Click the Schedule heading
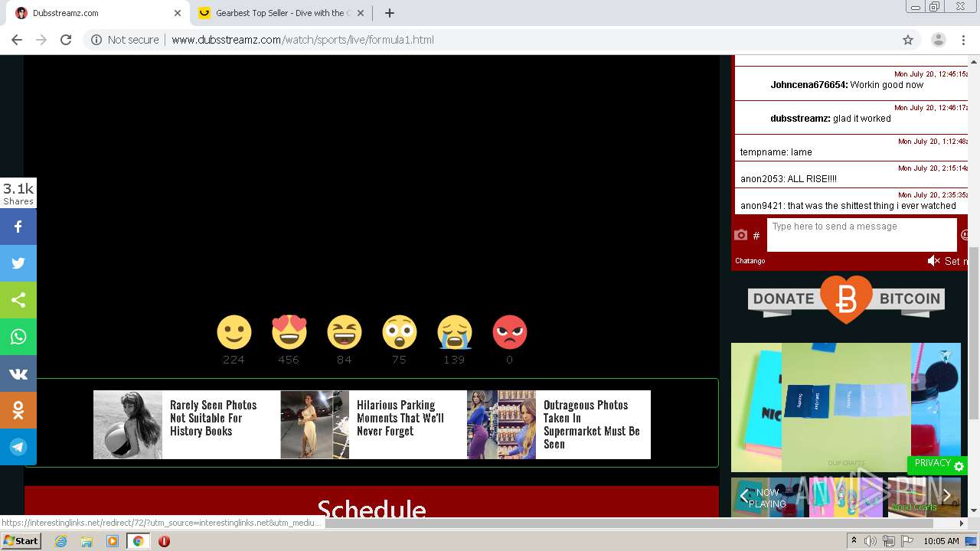The image size is (980, 551). [371, 510]
